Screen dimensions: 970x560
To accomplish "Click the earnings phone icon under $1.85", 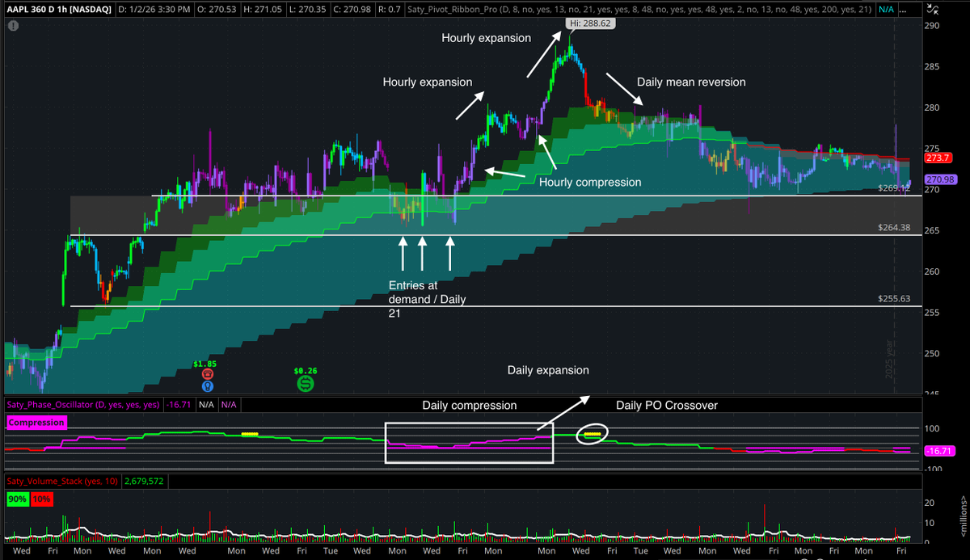I will (208, 375).
